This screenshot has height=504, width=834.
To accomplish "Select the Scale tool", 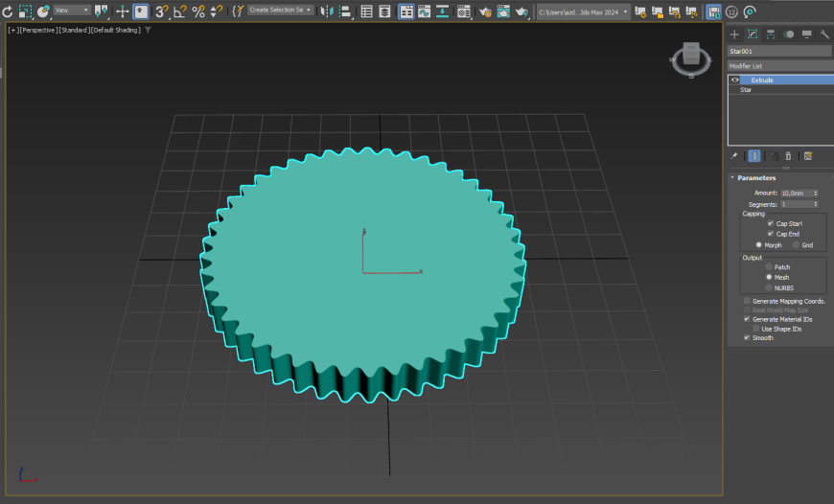I will click(25, 11).
